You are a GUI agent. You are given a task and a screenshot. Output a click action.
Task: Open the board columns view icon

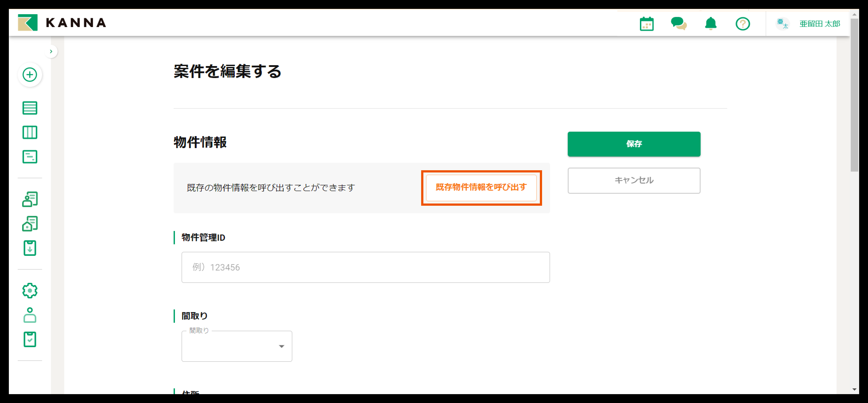click(x=30, y=132)
